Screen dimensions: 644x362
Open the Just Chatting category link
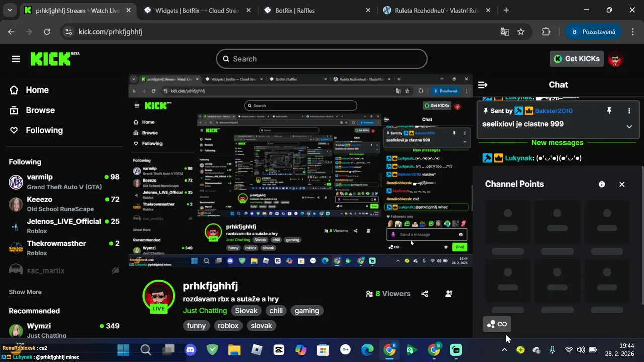(x=205, y=311)
